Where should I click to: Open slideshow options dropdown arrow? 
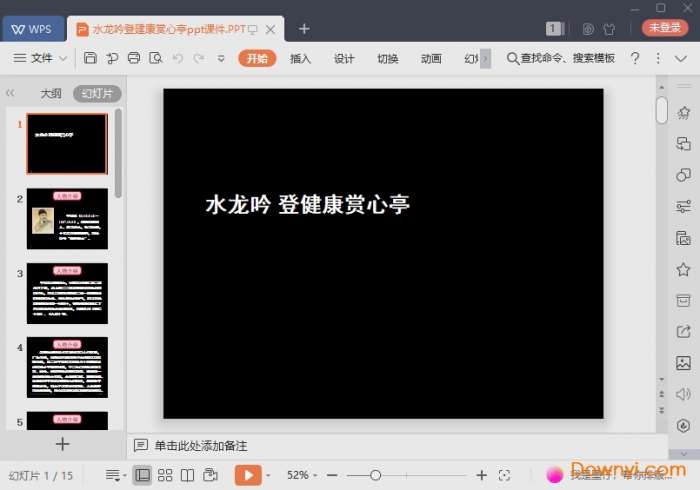tap(268, 476)
